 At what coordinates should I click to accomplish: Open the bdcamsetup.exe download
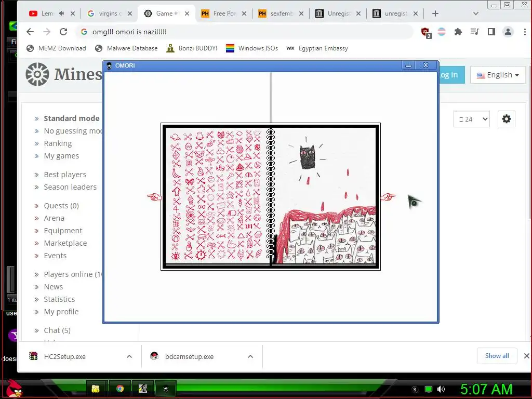[x=189, y=356]
